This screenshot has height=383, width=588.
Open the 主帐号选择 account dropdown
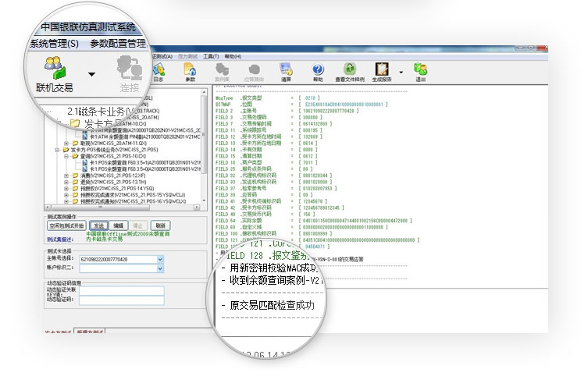(160, 259)
